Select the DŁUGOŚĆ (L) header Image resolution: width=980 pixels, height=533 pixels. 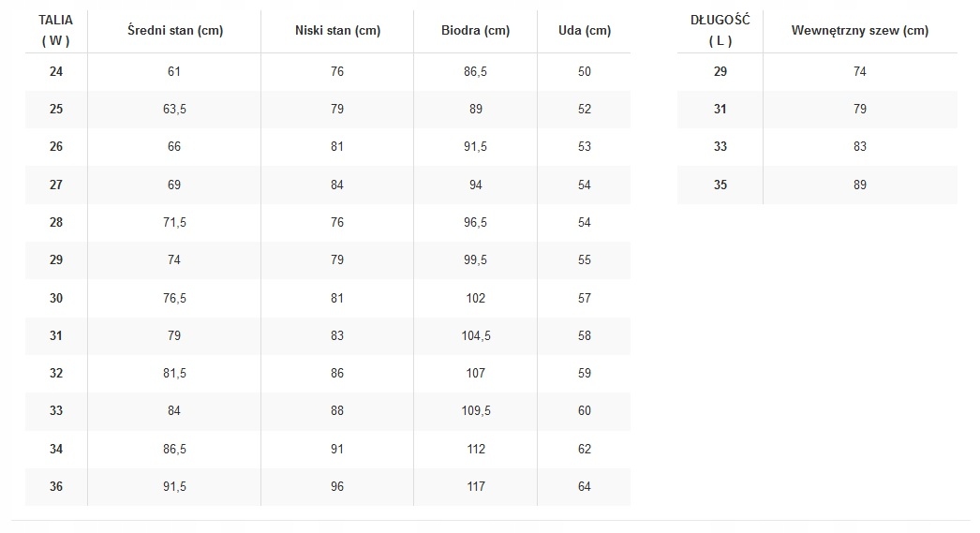click(720, 30)
